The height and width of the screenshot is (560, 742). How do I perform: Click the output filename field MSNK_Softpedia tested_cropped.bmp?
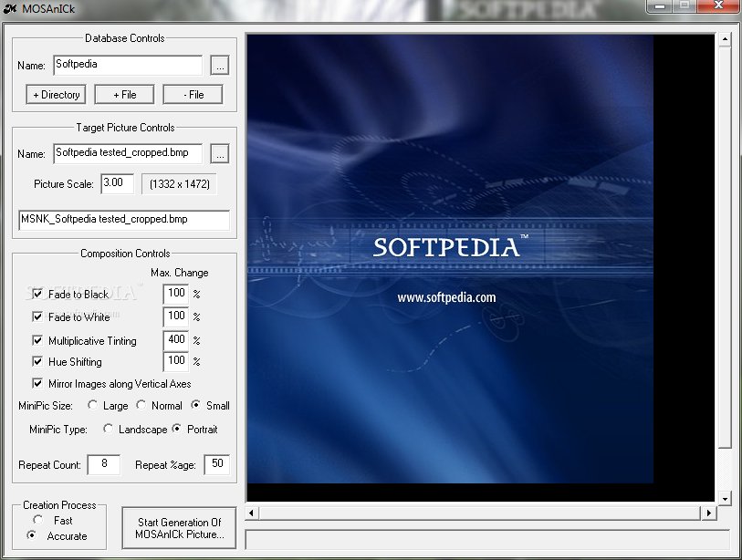point(124,220)
